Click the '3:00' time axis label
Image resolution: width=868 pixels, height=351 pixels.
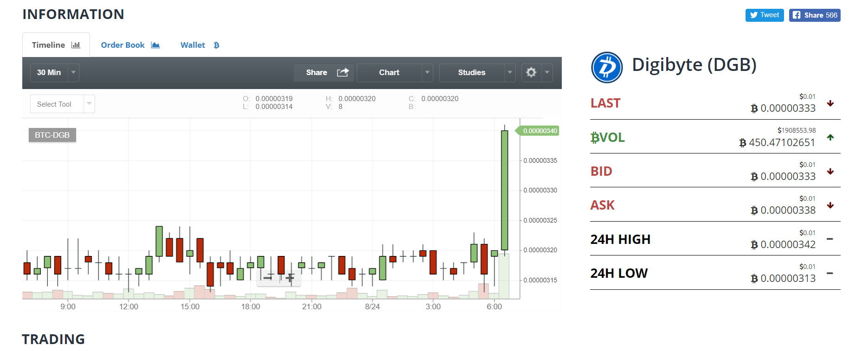tap(433, 306)
